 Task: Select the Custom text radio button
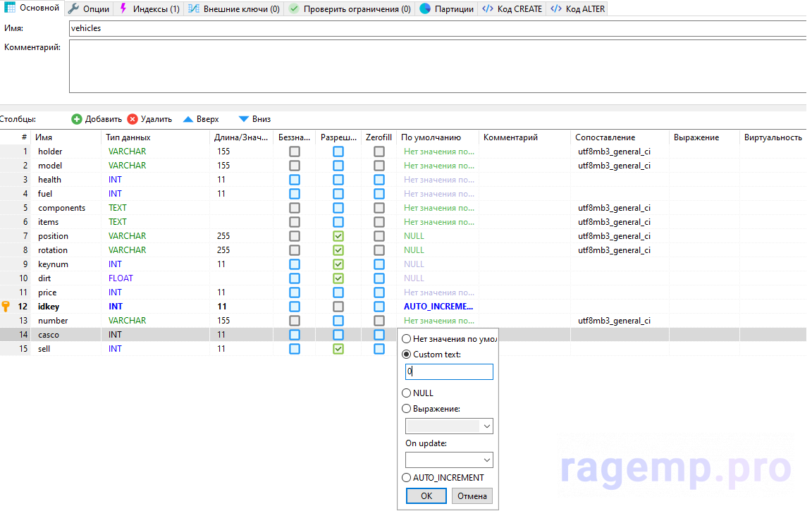tap(407, 354)
